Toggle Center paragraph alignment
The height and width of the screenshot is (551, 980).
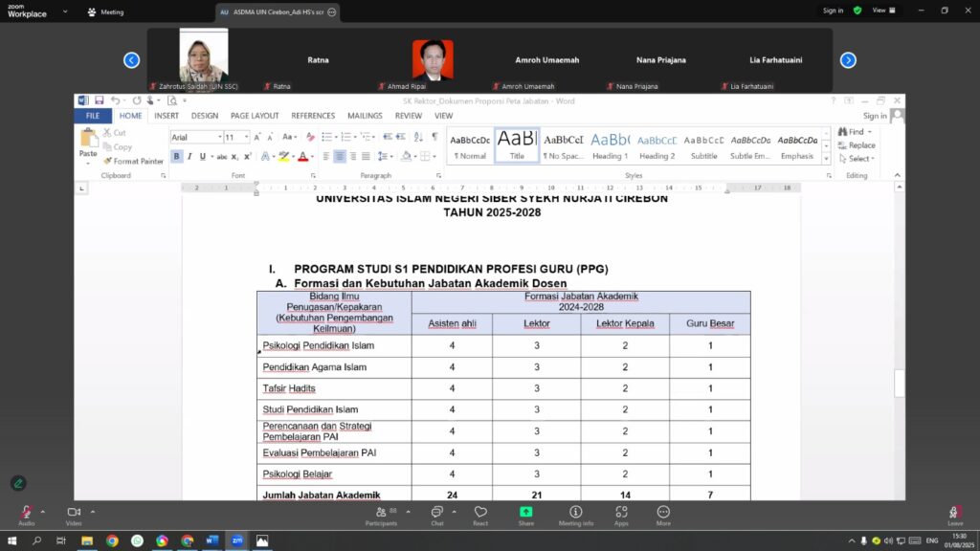coord(340,157)
